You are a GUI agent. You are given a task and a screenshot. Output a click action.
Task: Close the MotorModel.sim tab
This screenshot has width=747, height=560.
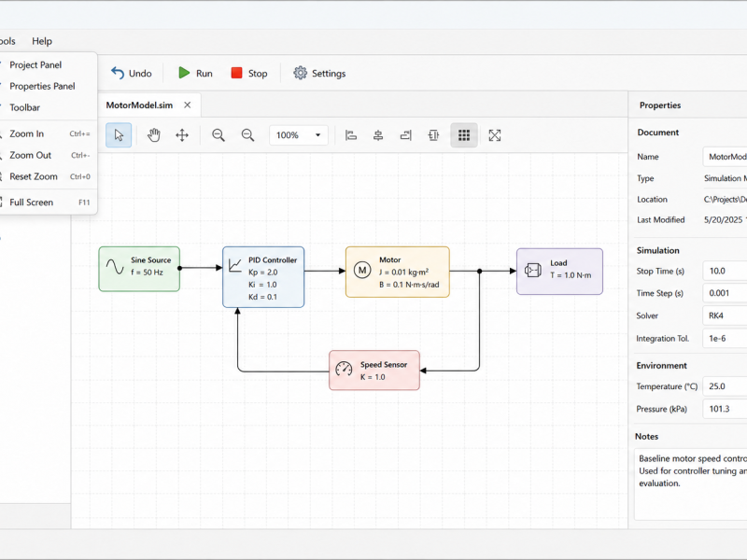point(188,105)
